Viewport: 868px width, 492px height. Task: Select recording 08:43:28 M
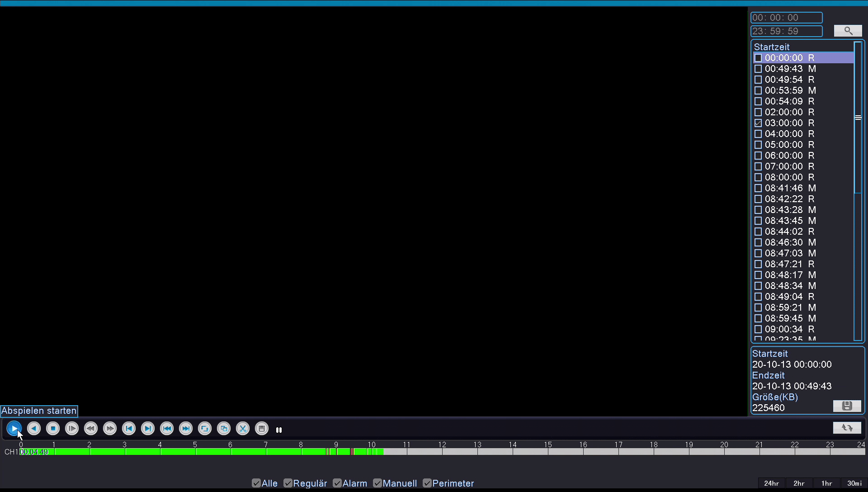pos(803,210)
